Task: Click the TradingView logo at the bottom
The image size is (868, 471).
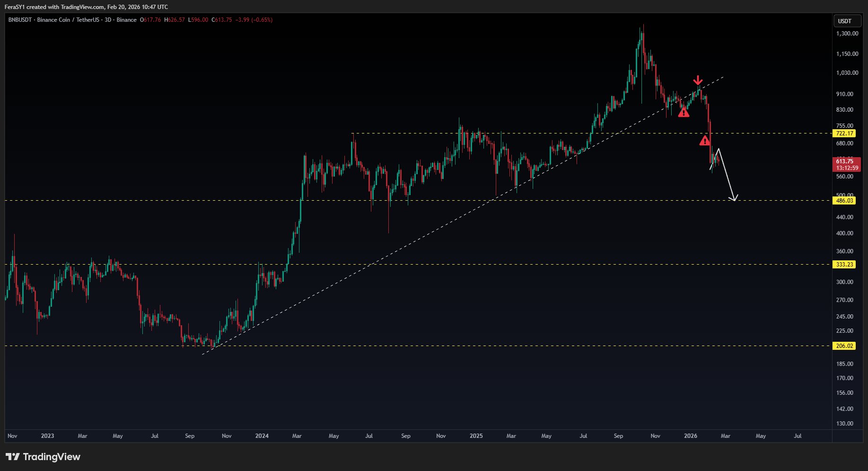Action: pyautogui.click(x=43, y=457)
